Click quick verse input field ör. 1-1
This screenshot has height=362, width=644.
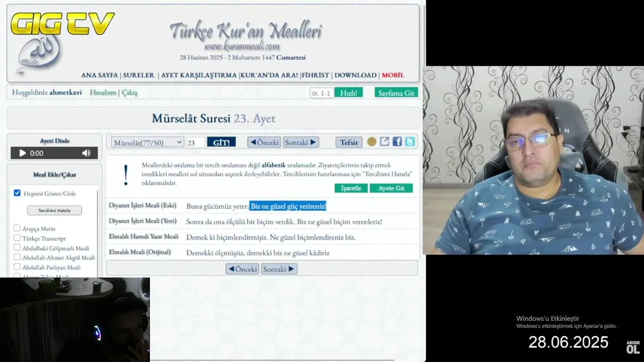tap(321, 93)
